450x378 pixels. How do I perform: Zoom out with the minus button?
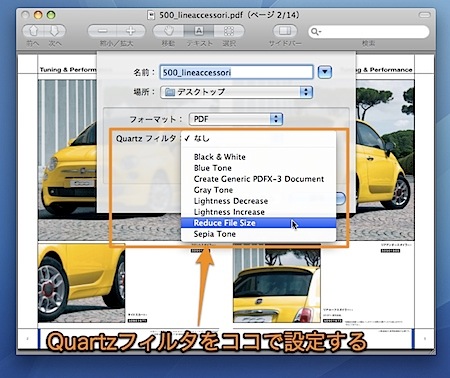(102, 31)
